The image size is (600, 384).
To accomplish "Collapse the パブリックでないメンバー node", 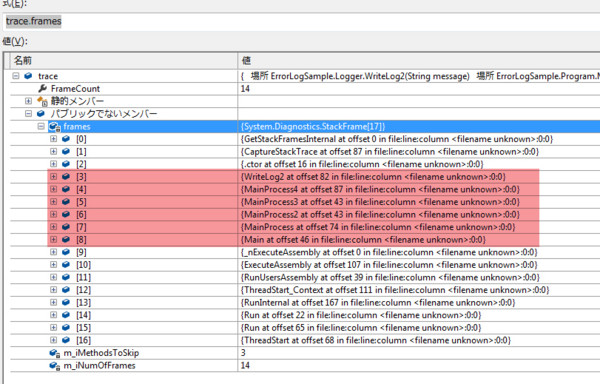I will pos(28,114).
